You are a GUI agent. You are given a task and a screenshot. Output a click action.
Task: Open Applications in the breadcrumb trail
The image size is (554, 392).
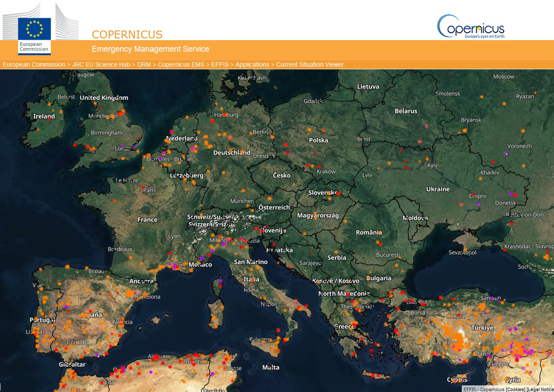252,65
